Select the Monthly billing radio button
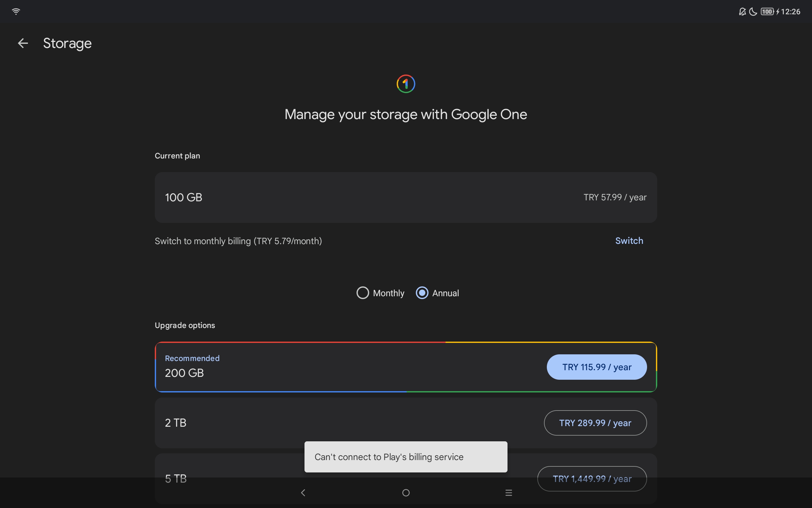Viewport: 812px width, 508px height. (x=362, y=293)
